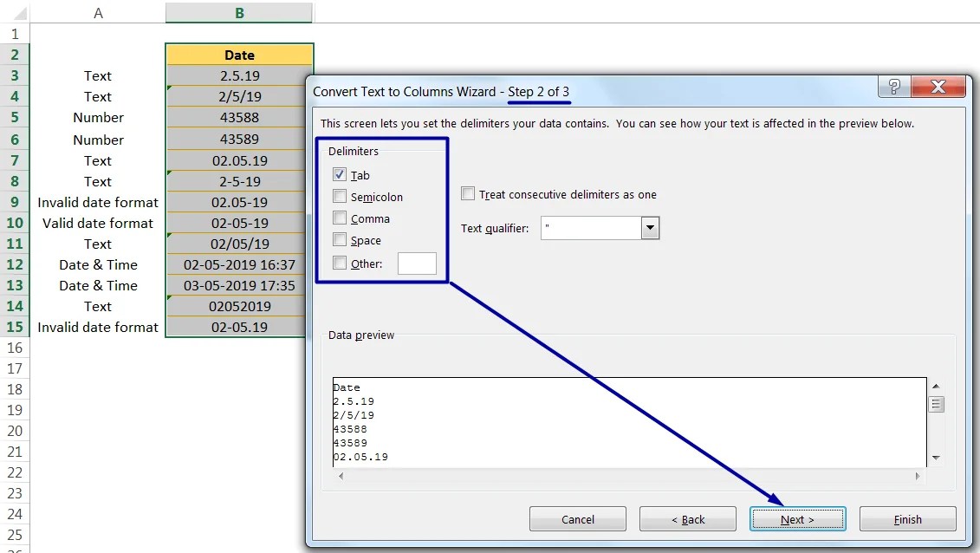Click the scroll up arrow in Data preview

coord(937,387)
